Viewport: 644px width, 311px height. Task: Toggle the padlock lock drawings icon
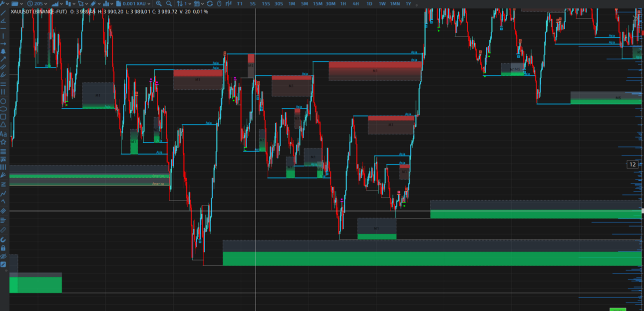click(3, 248)
